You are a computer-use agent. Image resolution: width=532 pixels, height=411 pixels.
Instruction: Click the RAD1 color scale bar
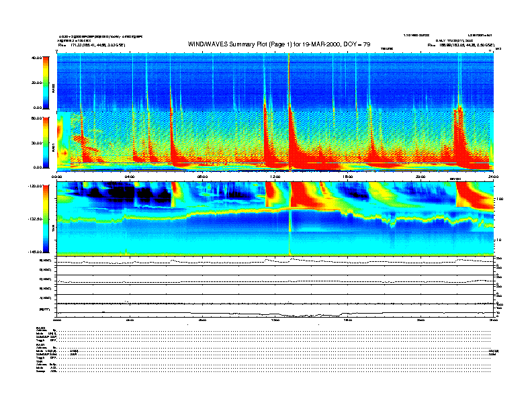point(46,143)
